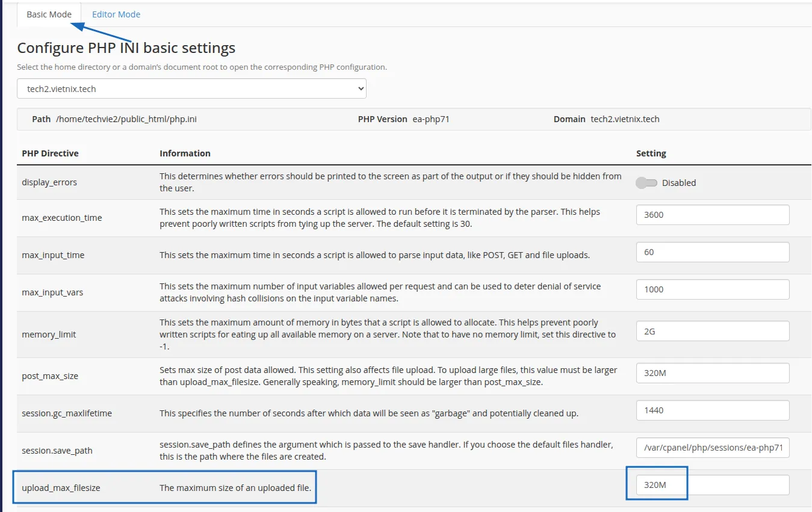Viewport: 812px width, 512px height.
Task: Click the display_errors directive name
Action: tap(49, 182)
